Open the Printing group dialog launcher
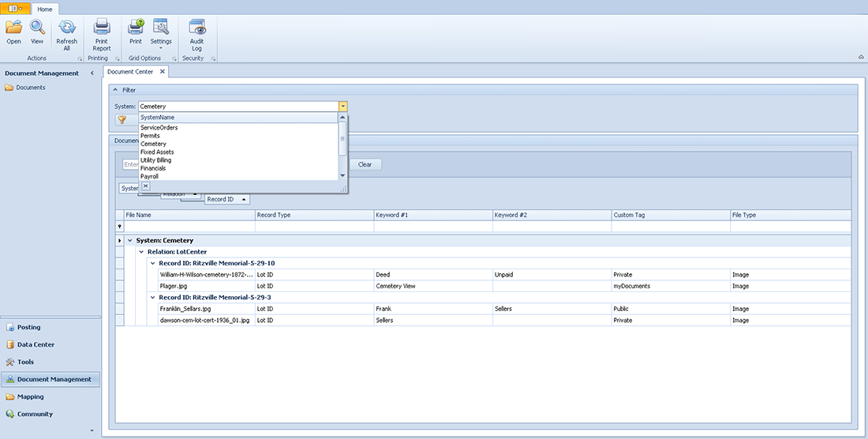The width and height of the screenshot is (868, 439). coord(118,58)
